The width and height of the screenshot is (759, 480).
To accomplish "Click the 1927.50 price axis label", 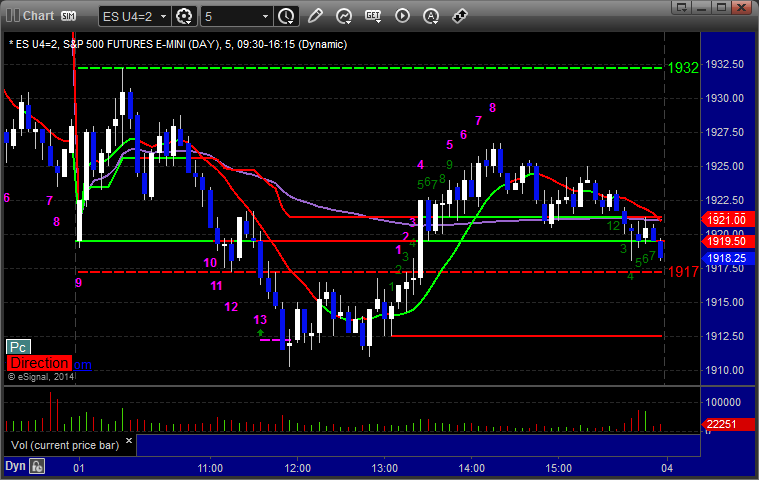I will tap(724, 132).
